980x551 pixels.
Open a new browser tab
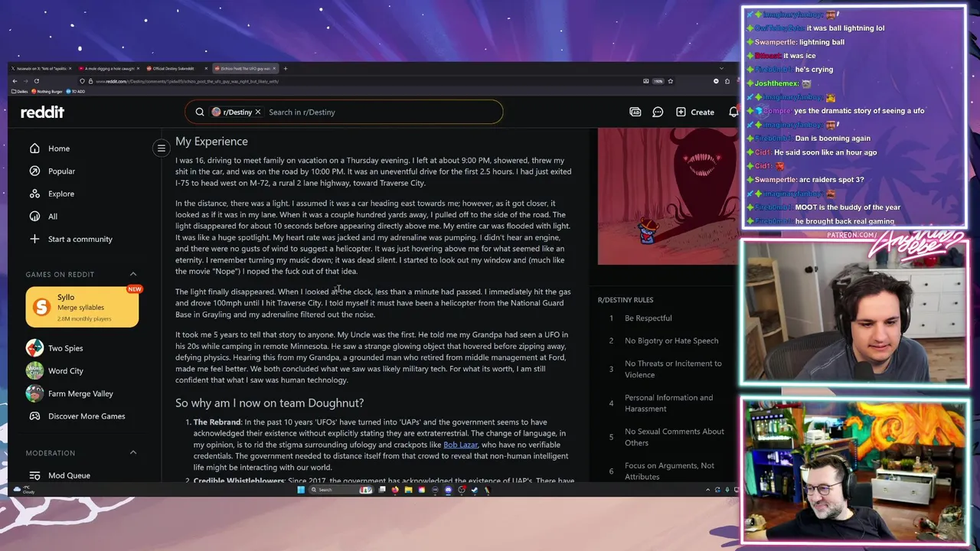286,68
